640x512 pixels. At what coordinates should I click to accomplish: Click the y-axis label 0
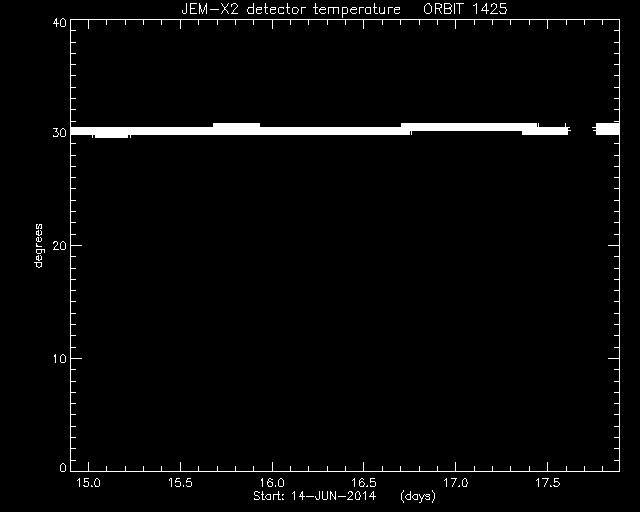click(x=63, y=467)
